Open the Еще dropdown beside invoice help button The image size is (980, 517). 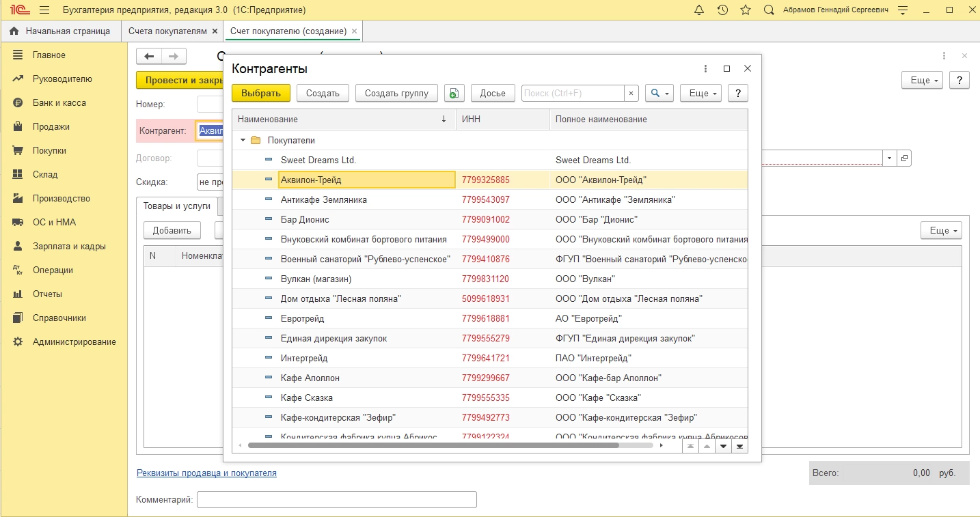click(x=922, y=80)
